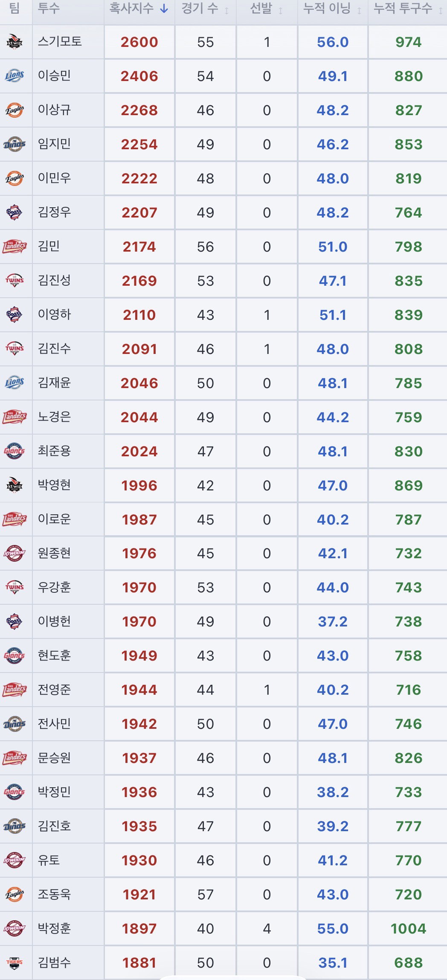Click the Landers logo beside 김민
Image resolution: width=447 pixels, height=980 pixels.
[x=15, y=246]
